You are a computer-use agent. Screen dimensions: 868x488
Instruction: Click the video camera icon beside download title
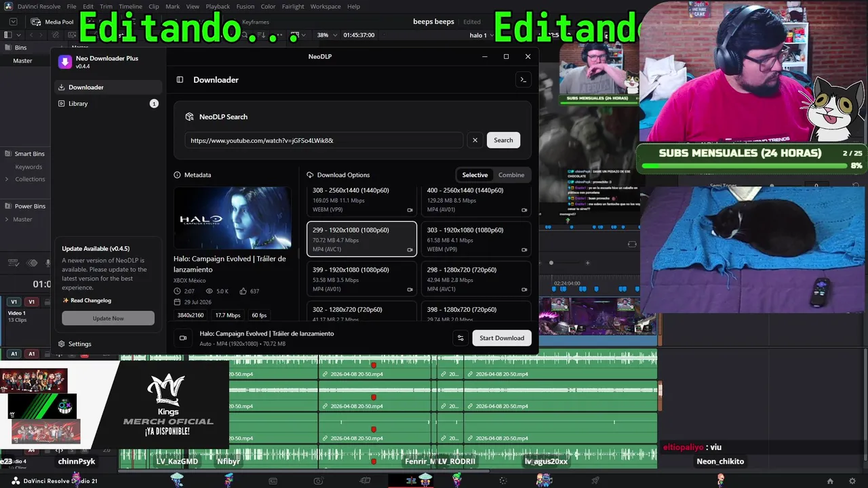pos(183,338)
